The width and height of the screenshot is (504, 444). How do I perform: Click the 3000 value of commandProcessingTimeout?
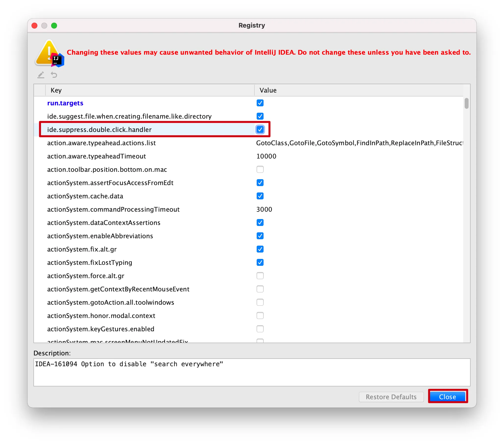click(x=264, y=209)
